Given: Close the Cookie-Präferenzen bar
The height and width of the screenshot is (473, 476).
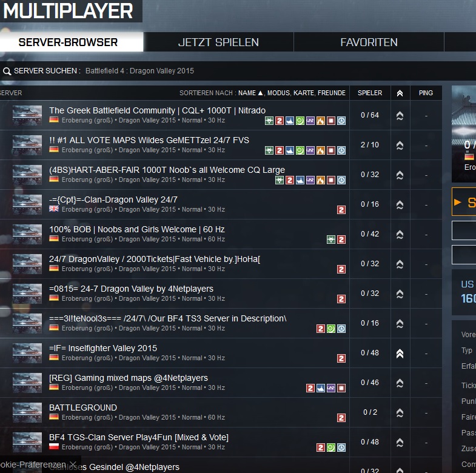Looking at the screenshot, I should tap(73, 464).
